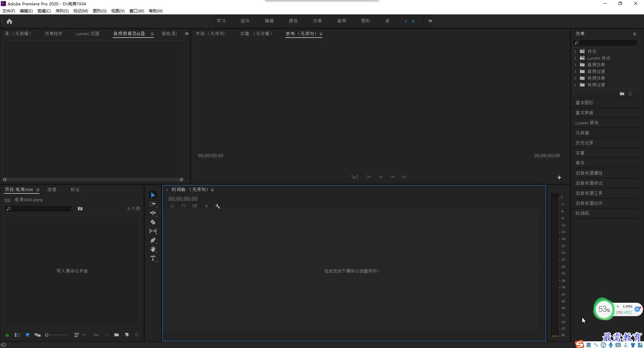Click Delete Custom Items icon in Effects panel

coord(630,94)
